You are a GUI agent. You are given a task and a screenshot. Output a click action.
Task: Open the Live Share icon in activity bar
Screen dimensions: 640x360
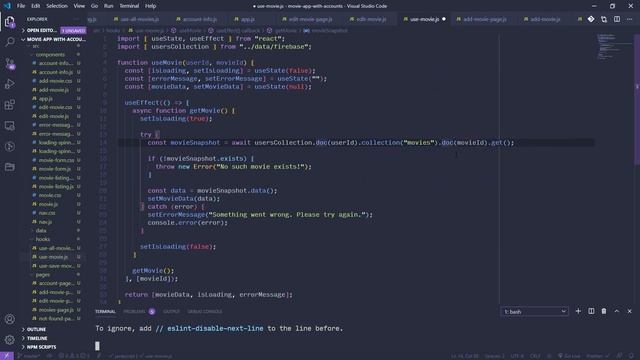click(10, 146)
